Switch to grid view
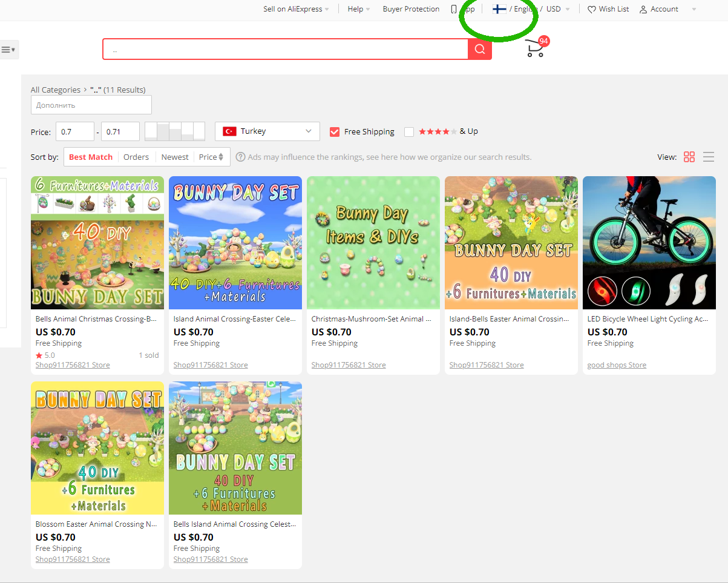728x583 pixels. point(689,157)
